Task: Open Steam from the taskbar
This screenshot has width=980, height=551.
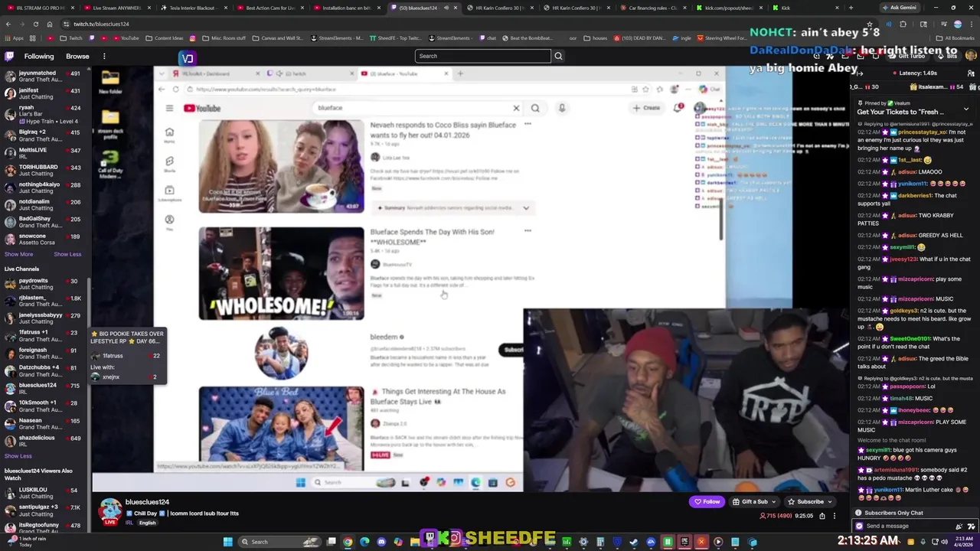Action: (x=635, y=542)
